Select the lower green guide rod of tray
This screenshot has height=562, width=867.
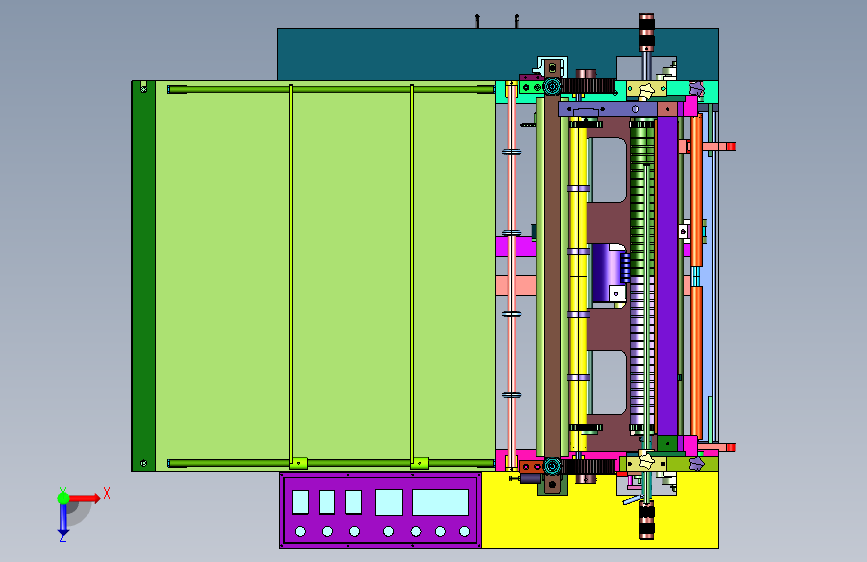[331, 463]
